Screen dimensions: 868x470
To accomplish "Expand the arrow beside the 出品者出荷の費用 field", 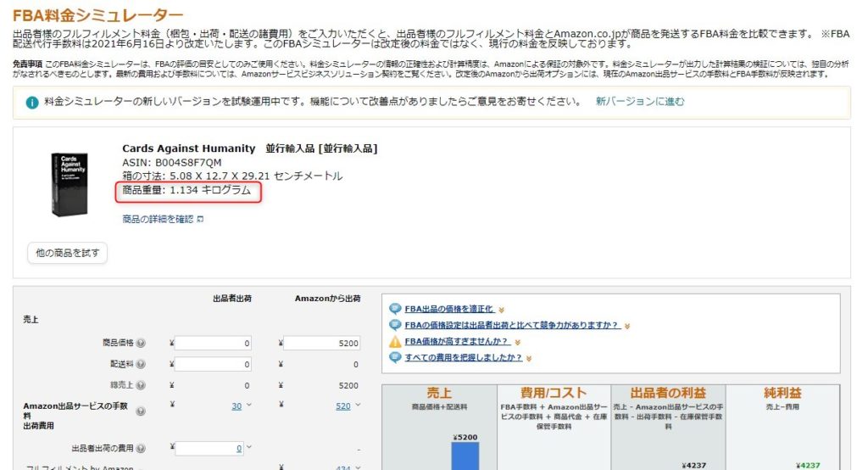I will [249, 447].
